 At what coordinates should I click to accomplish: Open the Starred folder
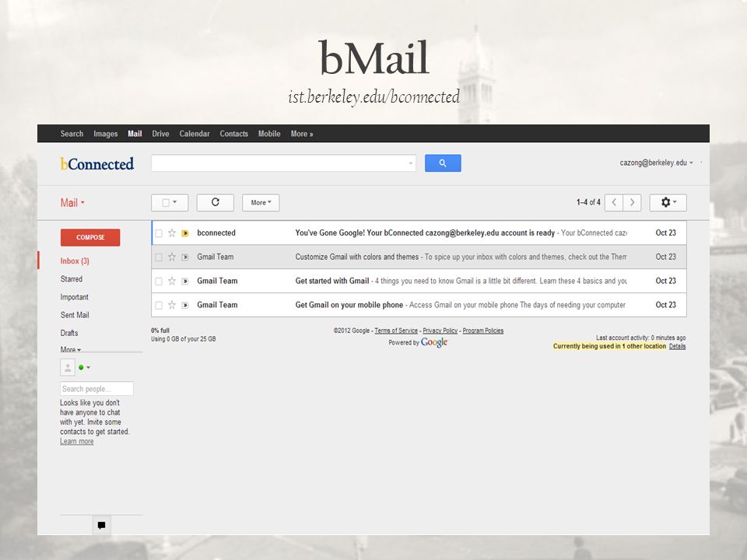[72, 279]
